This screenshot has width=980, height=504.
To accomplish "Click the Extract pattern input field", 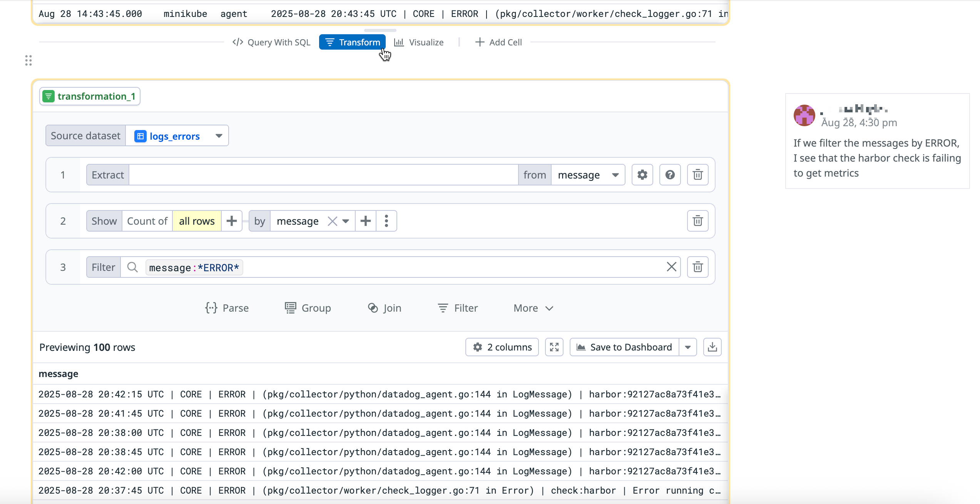I will click(x=323, y=175).
